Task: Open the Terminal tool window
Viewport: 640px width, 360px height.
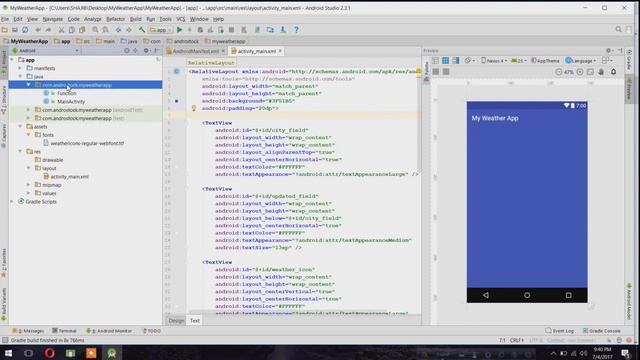Action: coord(64,331)
